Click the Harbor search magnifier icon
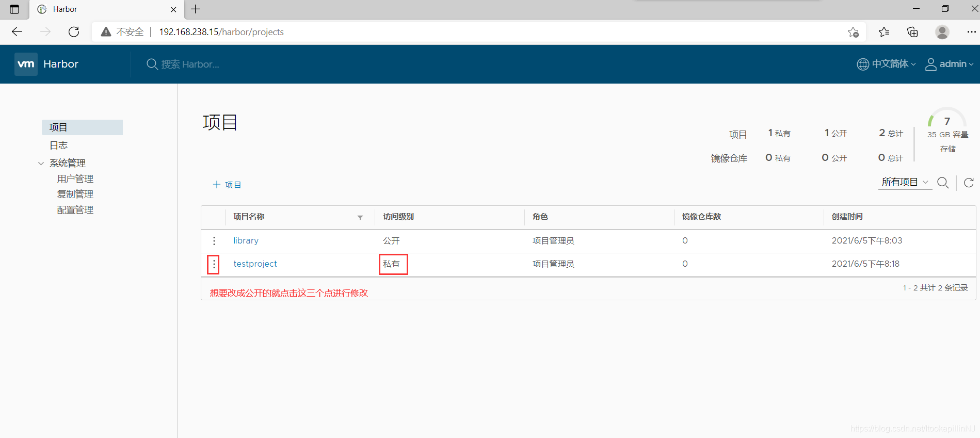Viewport: 980px width, 438px height. [x=152, y=64]
